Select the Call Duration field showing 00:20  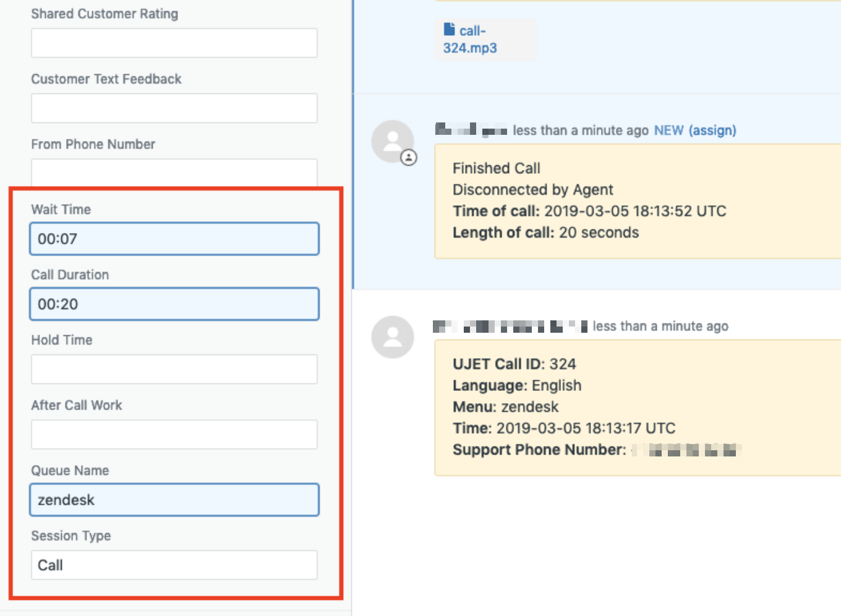coord(174,304)
